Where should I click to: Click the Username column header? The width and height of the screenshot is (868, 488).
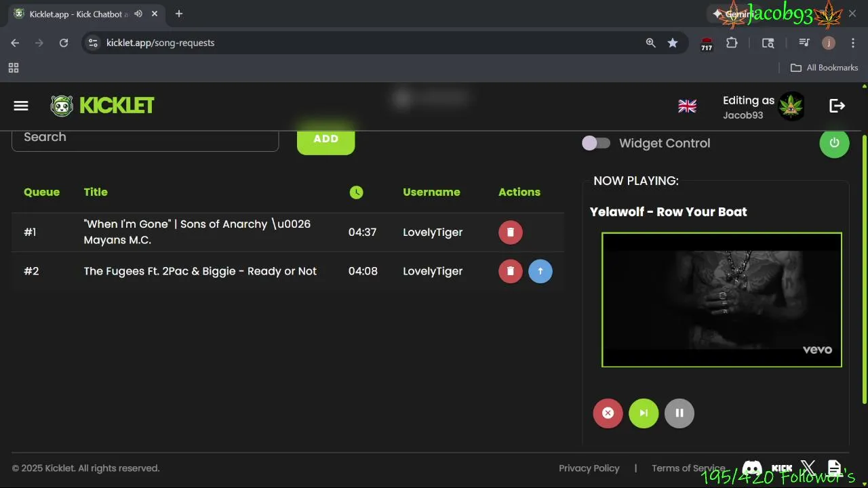coord(431,192)
